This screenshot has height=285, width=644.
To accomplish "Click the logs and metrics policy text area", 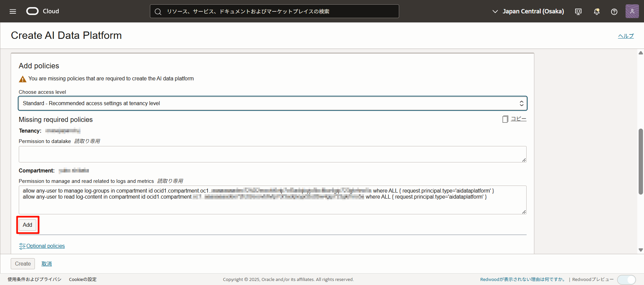I will click(x=273, y=200).
